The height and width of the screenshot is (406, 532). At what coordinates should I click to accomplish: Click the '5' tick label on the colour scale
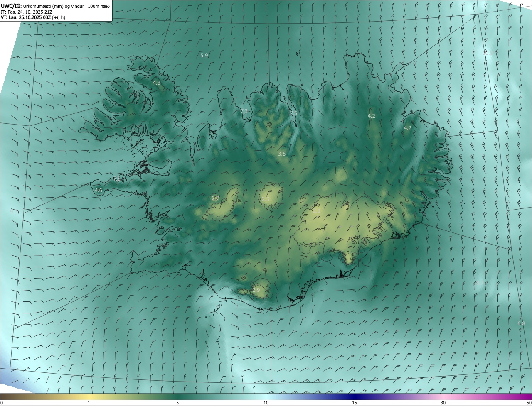point(177,403)
